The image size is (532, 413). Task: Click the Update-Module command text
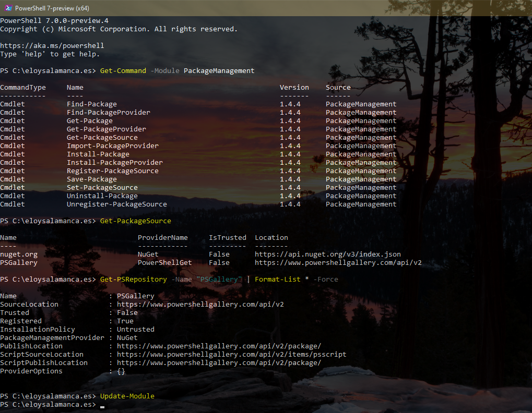pyautogui.click(x=127, y=396)
